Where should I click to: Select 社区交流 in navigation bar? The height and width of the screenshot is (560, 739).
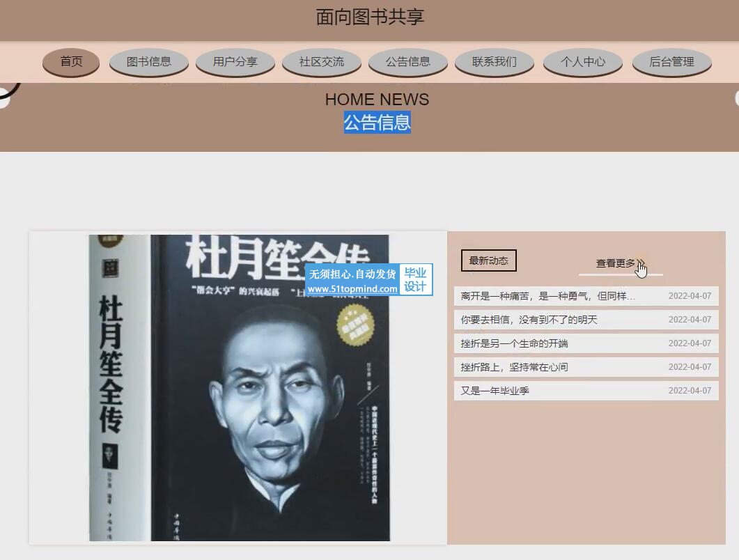point(321,62)
